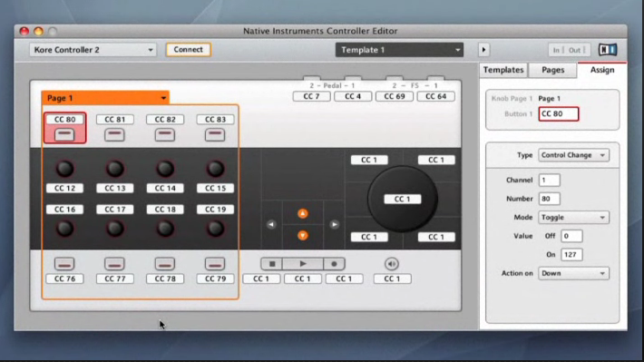The width and height of the screenshot is (644, 362).
Task: Switch to the Templates tab
Action: click(x=503, y=70)
